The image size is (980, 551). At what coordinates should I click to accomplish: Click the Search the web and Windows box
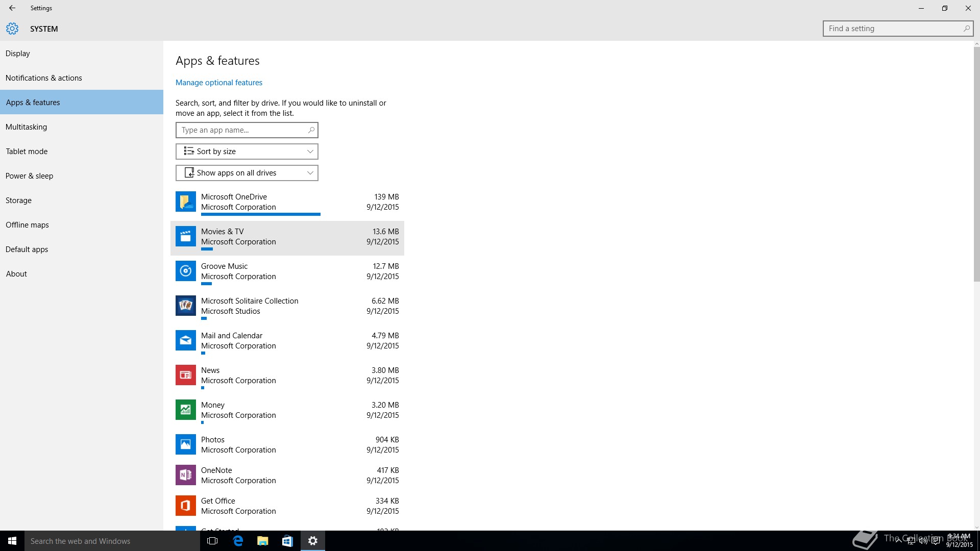pyautogui.click(x=112, y=541)
